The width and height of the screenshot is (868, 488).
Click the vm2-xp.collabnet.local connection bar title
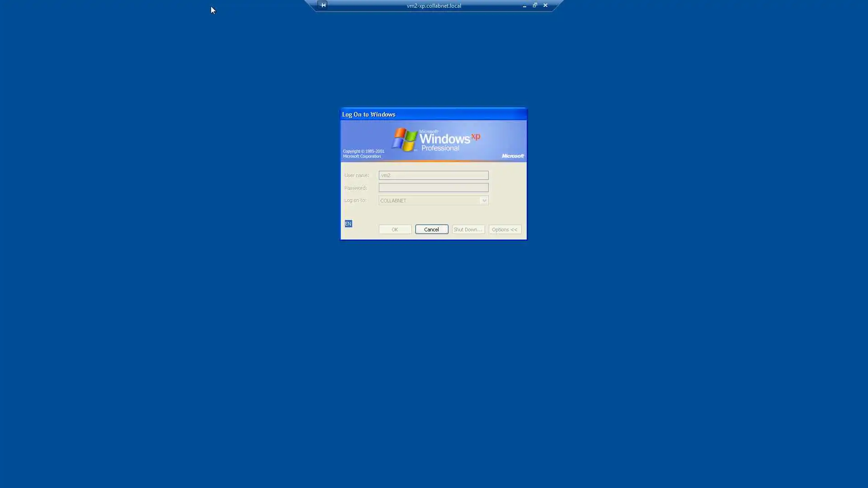(434, 6)
